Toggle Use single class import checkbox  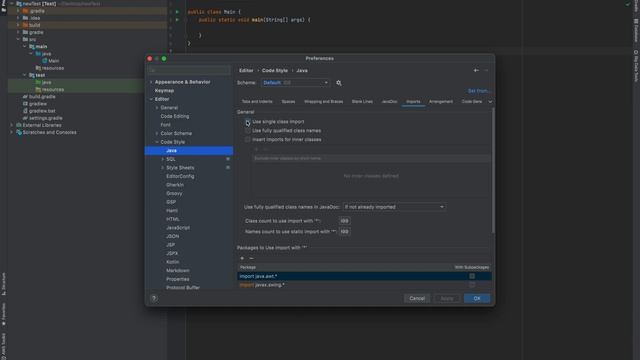tap(248, 122)
